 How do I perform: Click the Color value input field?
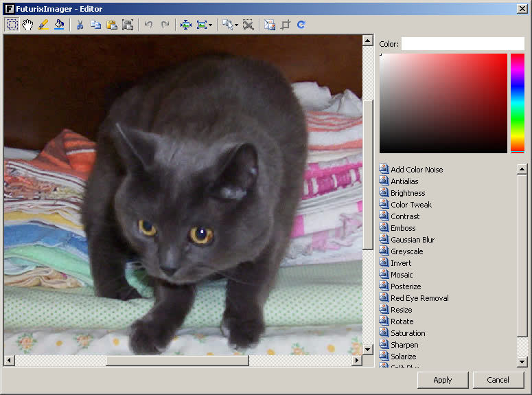pos(462,44)
